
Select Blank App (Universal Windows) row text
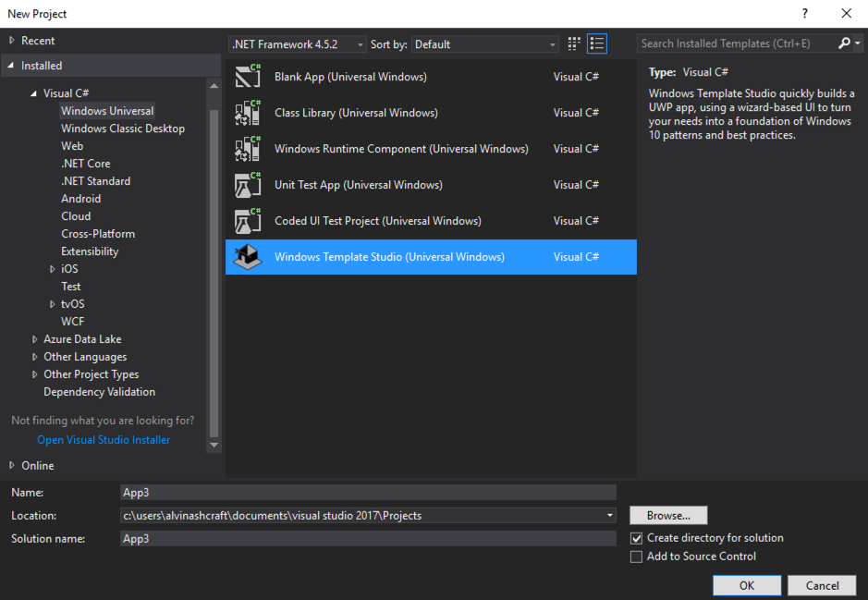pyautogui.click(x=350, y=77)
